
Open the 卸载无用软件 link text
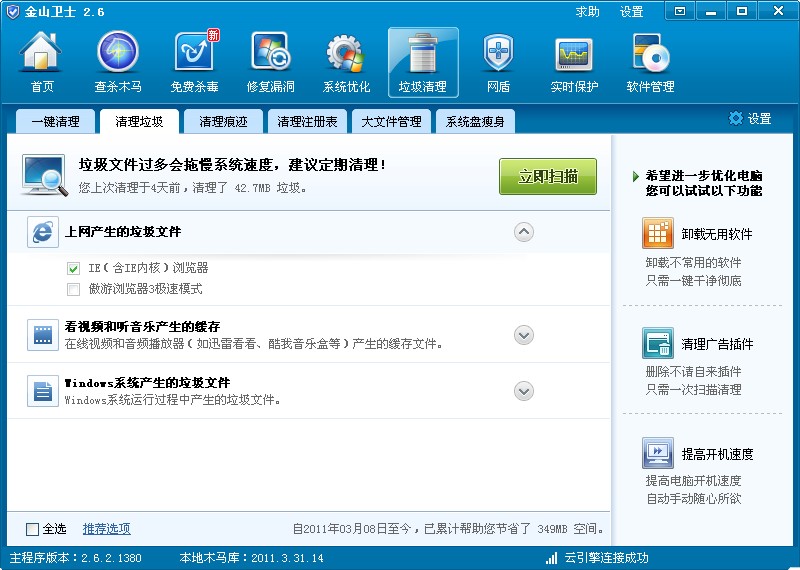click(717, 234)
